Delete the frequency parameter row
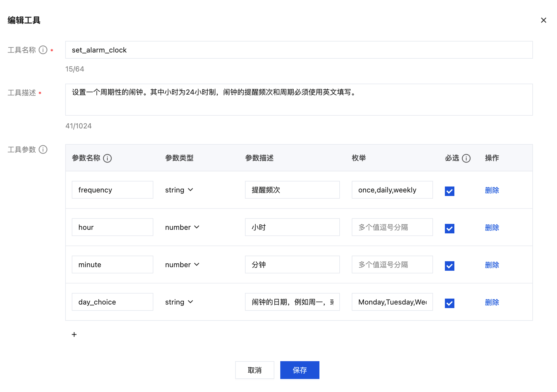The image size is (557, 392). (x=492, y=190)
